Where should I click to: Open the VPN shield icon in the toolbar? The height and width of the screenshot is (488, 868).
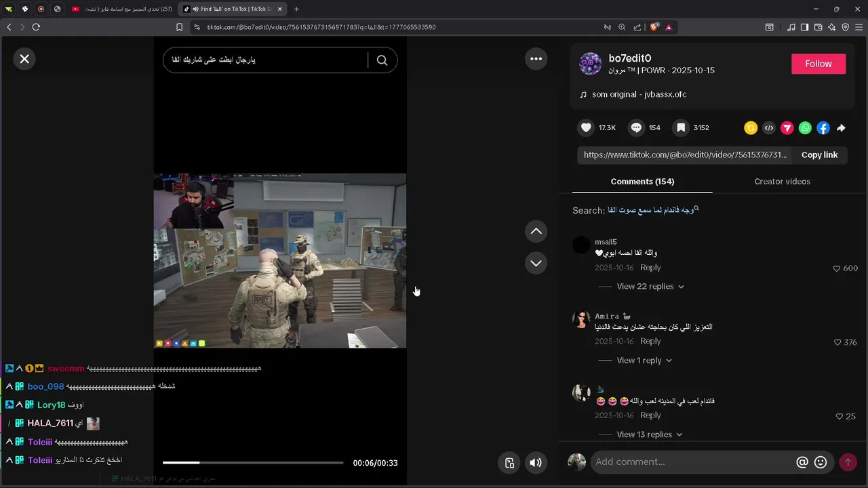[x=845, y=27]
